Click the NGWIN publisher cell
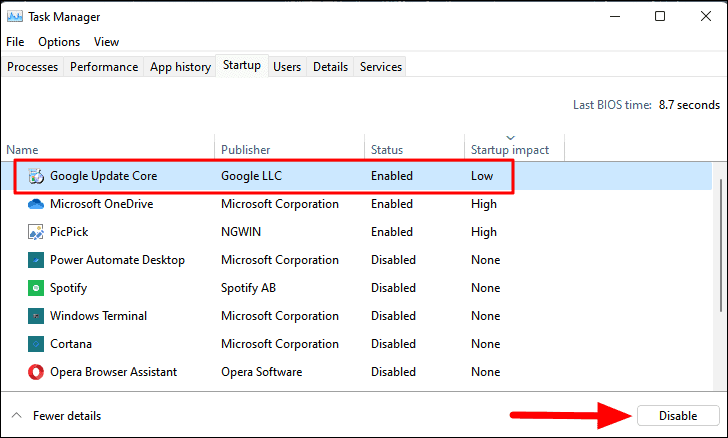 (x=241, y=232)
